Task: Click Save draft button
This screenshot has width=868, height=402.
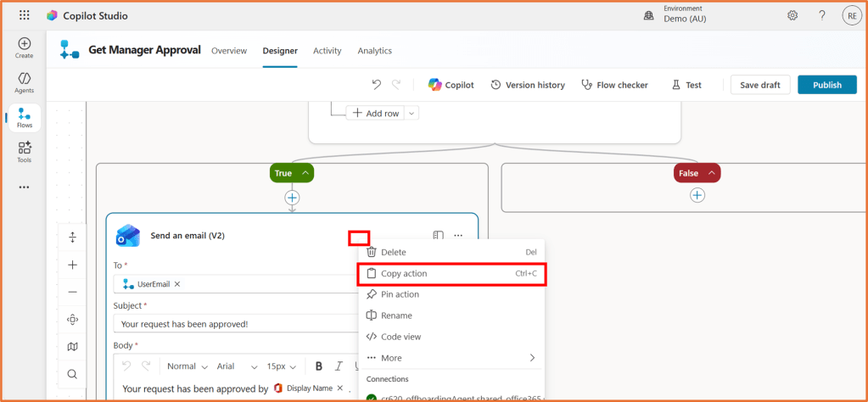Action: pyautogui.click(x=760, y=85)
